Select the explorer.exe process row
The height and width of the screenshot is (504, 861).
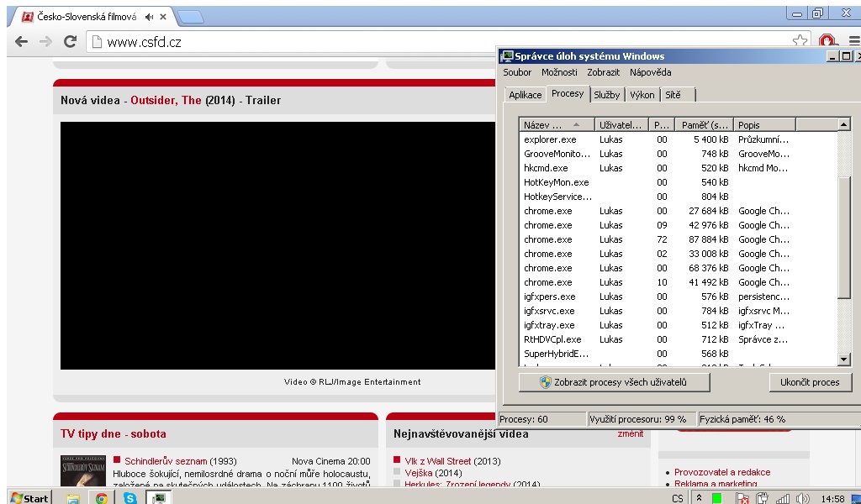point(679,139)
